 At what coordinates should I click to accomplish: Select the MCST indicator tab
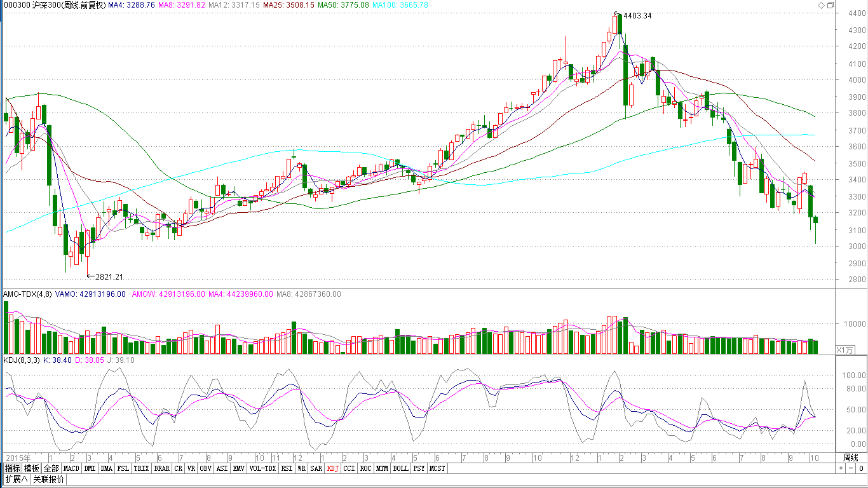(437, 468)
